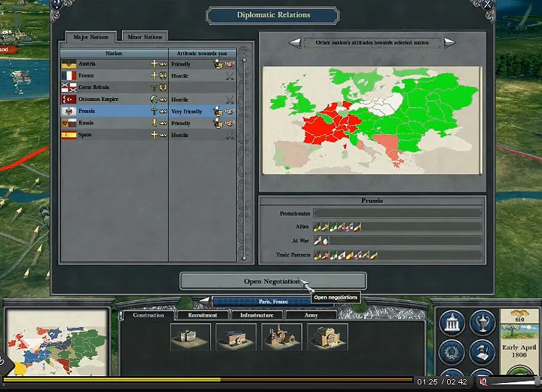Click the Paris, France settlement title
Screen dimensions: 542x392
[273, 302]
